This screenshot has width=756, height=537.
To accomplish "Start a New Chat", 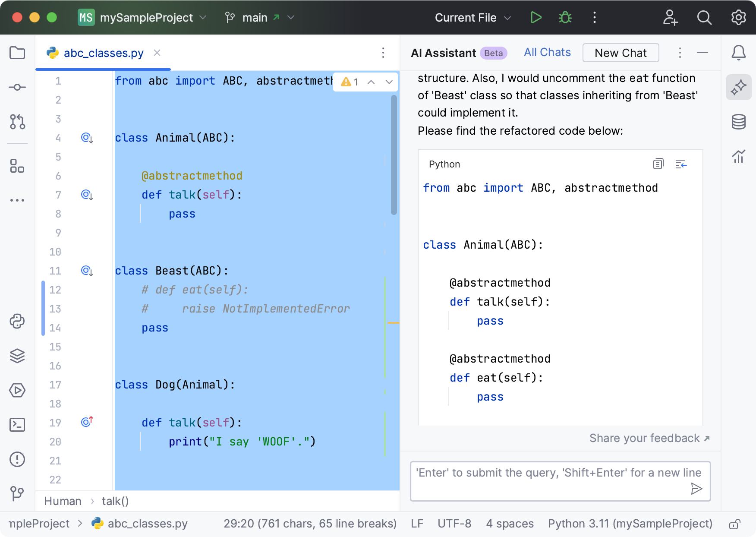I will pos(621,53).
